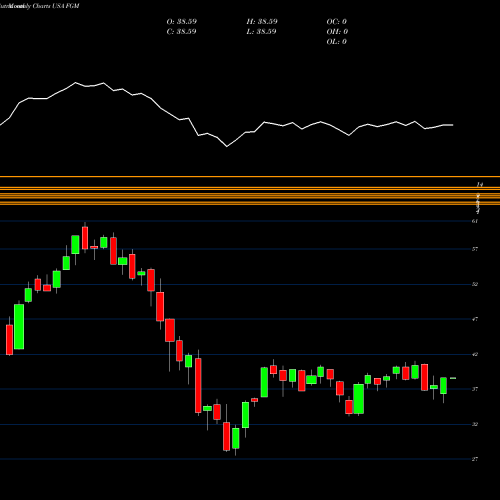Image resolution: width=500 pixels, height=500 pixels.
Task: Click the final flat green dash candle
Action: pos(453,378)
